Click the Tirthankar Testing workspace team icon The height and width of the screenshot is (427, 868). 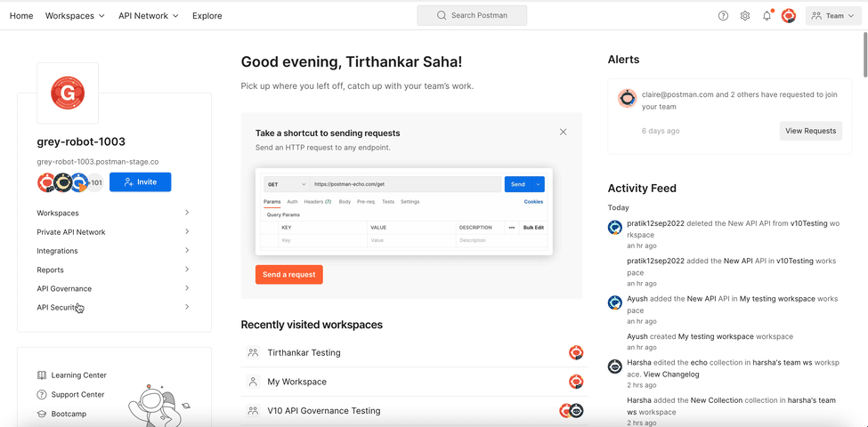253,352
